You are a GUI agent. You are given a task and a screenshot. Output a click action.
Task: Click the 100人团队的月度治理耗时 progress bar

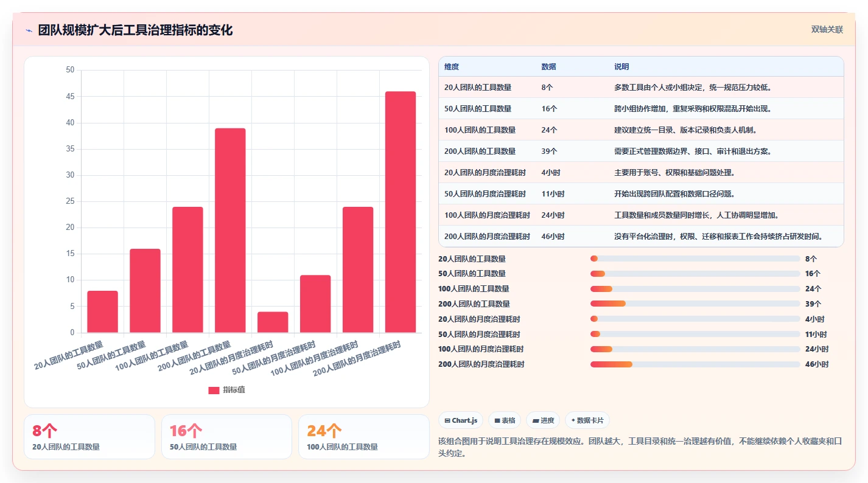click(695, 349)
